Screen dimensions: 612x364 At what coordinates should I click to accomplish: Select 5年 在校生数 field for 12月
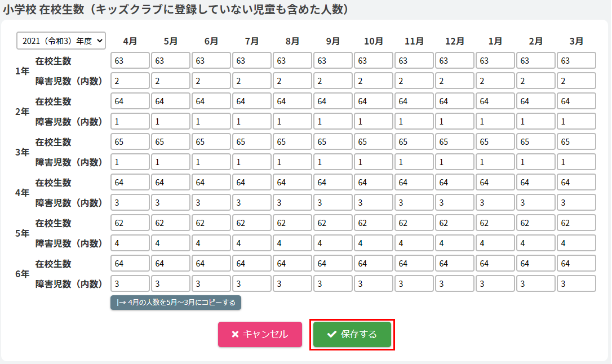455,223
